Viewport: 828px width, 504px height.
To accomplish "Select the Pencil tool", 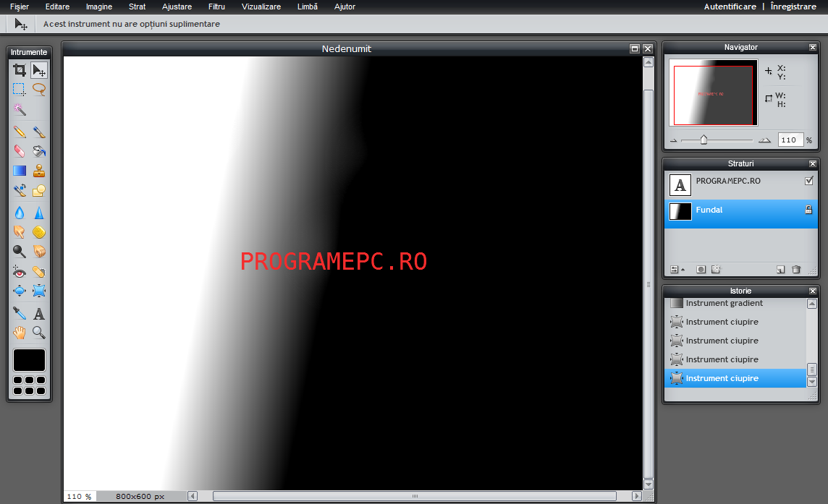I will (x=20, y=132).
